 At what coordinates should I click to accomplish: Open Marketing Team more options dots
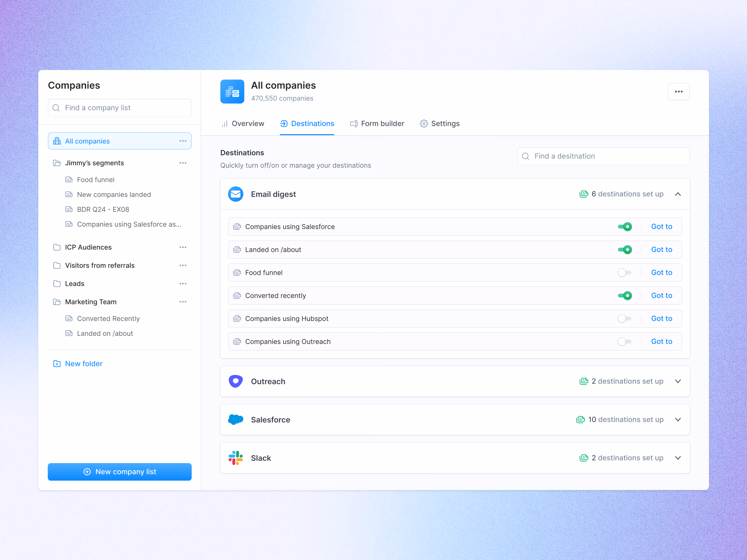[183, 302]
